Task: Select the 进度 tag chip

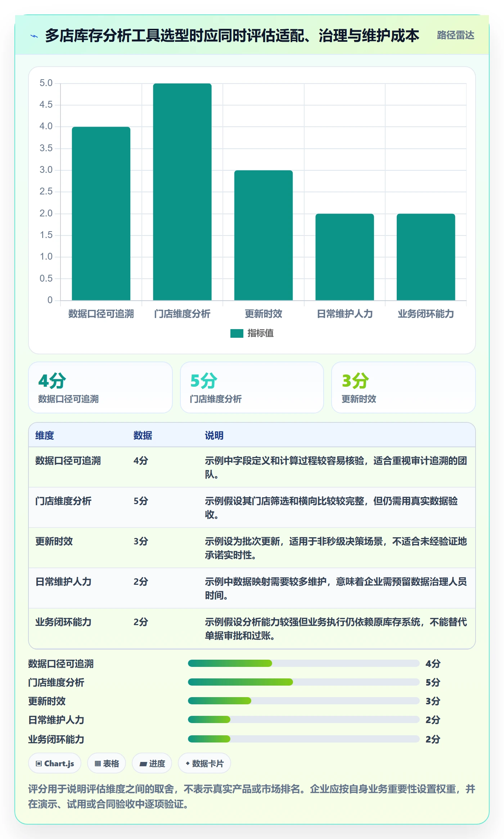Action: coord(152,763)
